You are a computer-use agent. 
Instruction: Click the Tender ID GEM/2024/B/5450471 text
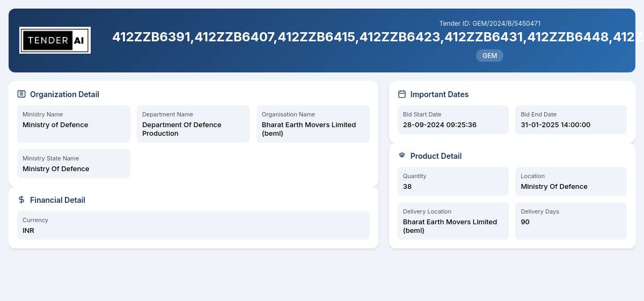point(490,24)
